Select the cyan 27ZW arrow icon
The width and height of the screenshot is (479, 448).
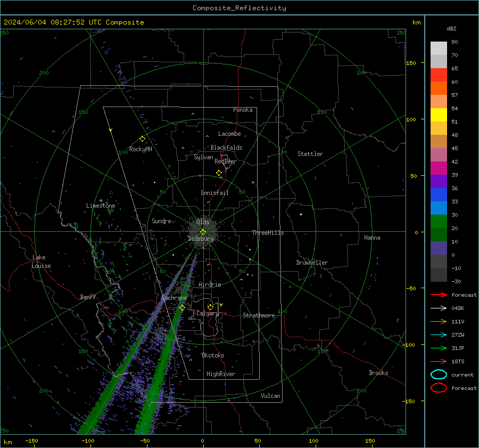point(439,335)
